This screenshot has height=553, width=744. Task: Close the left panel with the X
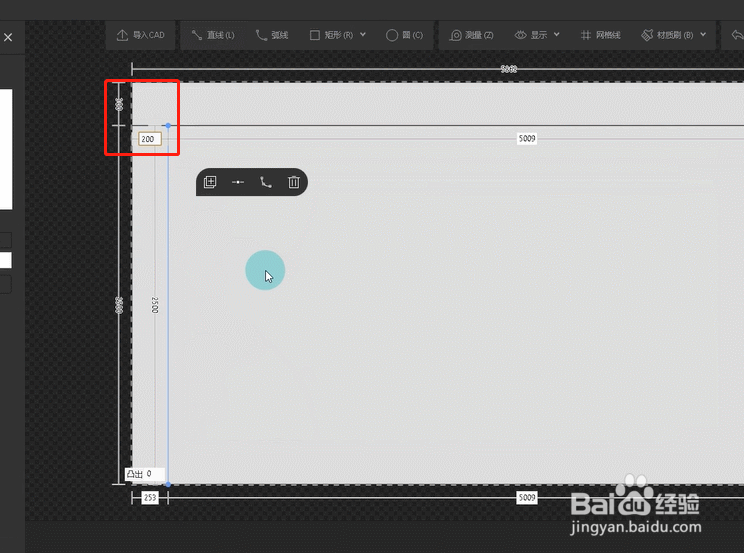8,37
